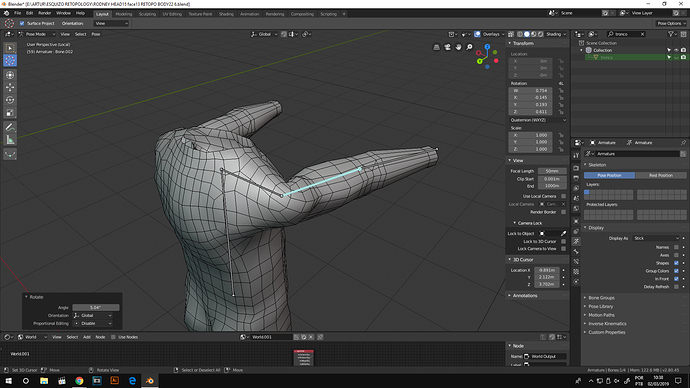Click Focal Length 50mm field
The height and width of the screenshot is (388, 690).
552,171
